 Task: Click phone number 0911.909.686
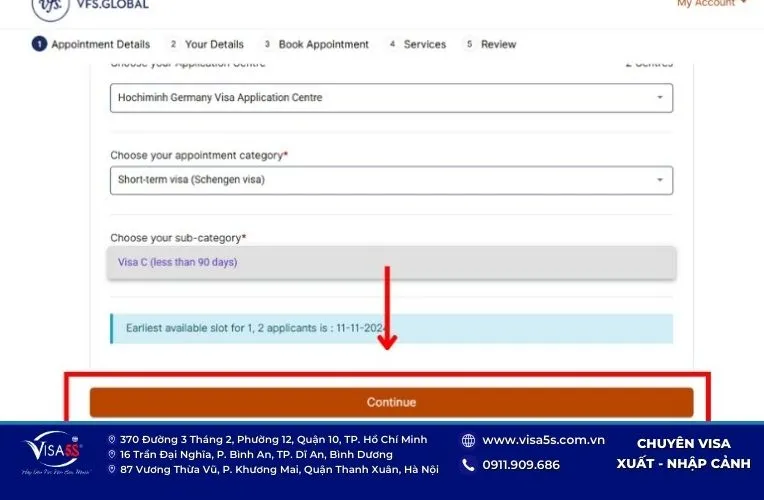pyautogui.click(x=521, y=465)
